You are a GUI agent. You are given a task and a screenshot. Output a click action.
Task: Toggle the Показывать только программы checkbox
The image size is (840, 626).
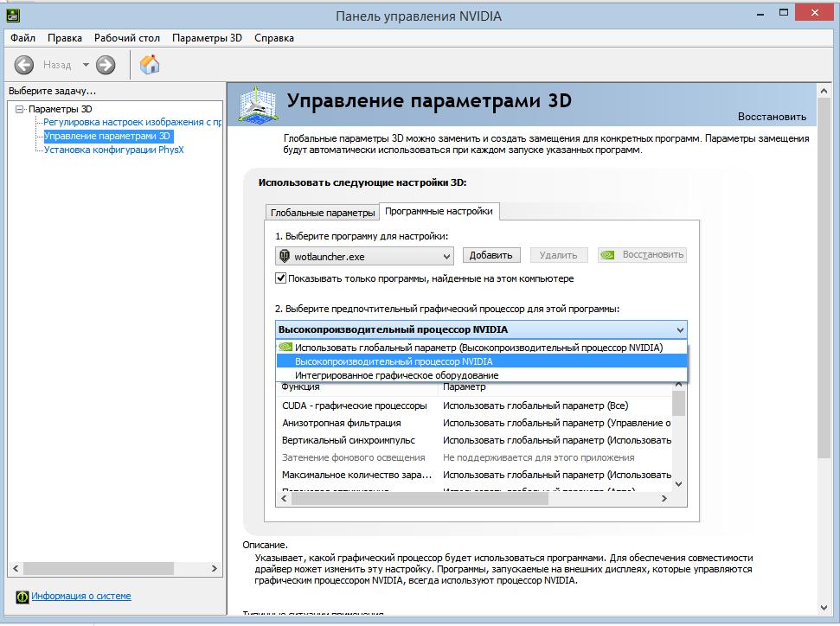[x=280, y=278]
